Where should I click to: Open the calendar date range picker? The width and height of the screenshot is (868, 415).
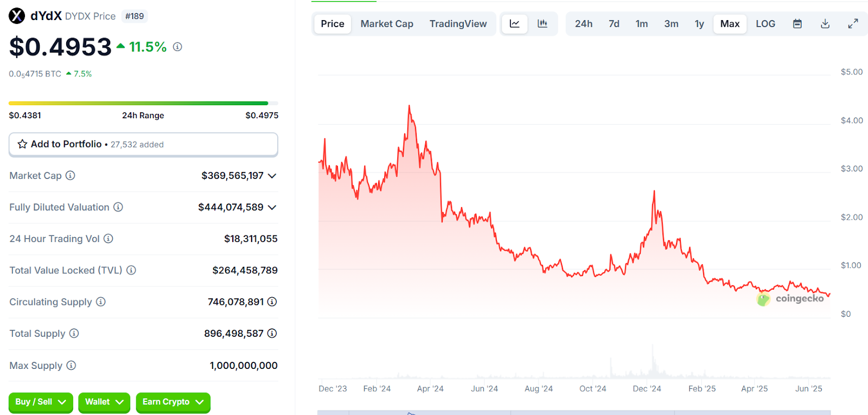click(797, 24)
